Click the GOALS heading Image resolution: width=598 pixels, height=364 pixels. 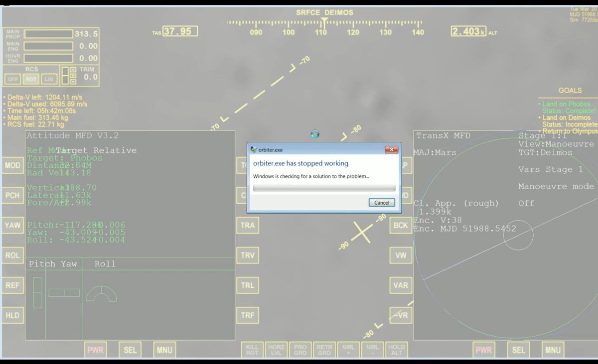click(570, 91)
